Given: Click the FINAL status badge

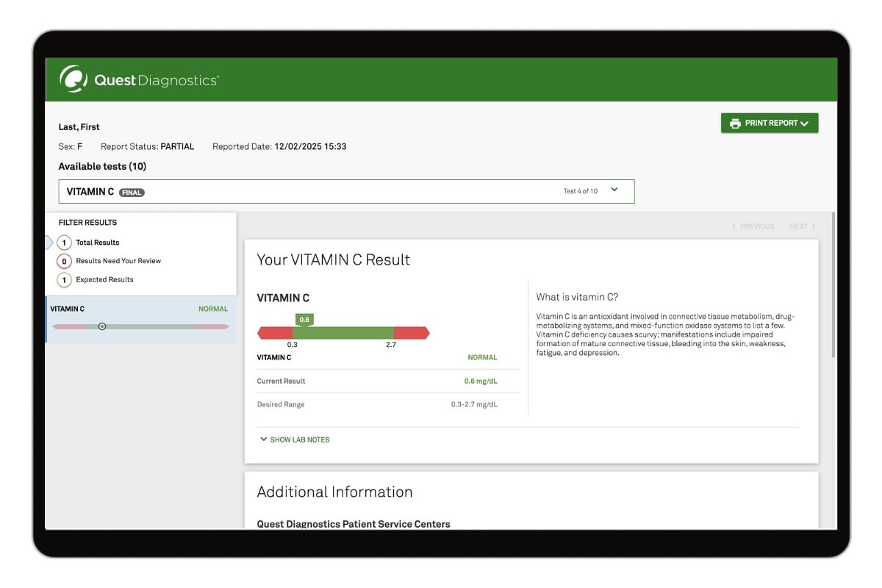Looking at the screenshot, I should click(x=132, y=193).
